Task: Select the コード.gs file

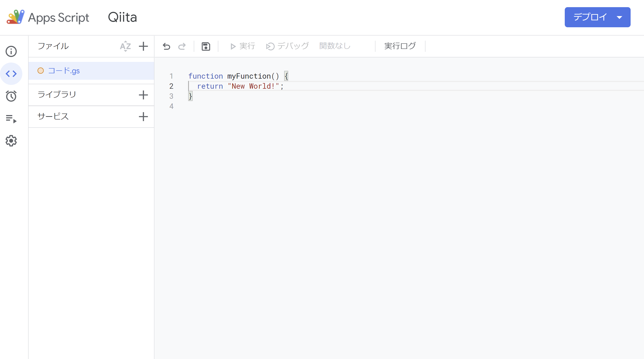Action: (x=64, y=71)
